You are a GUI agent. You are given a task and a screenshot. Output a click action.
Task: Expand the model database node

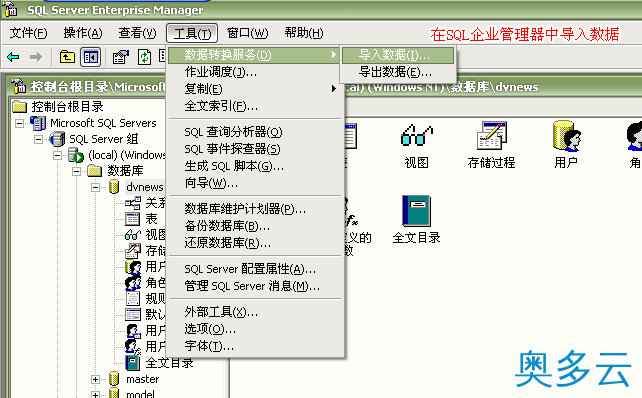(95, 395)
